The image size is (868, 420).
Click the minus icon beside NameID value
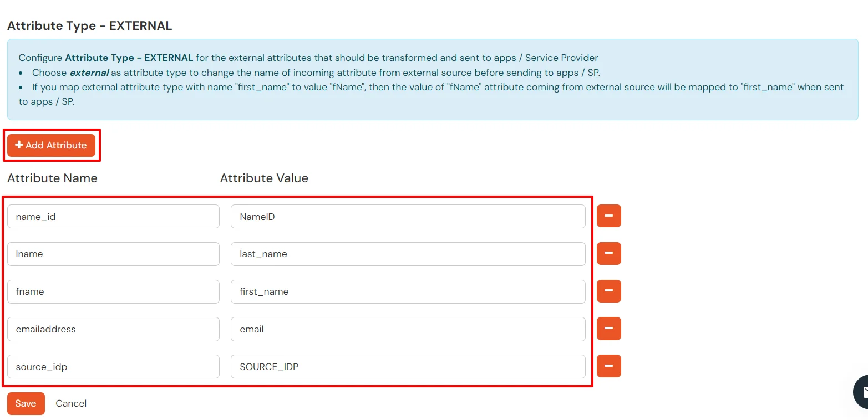[608, 216]
